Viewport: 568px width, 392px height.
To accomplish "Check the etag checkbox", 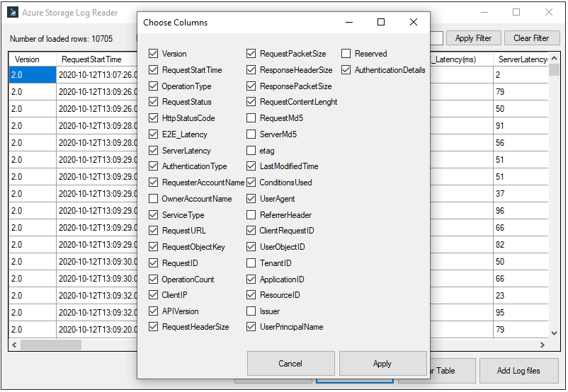I will click(251, 151).
